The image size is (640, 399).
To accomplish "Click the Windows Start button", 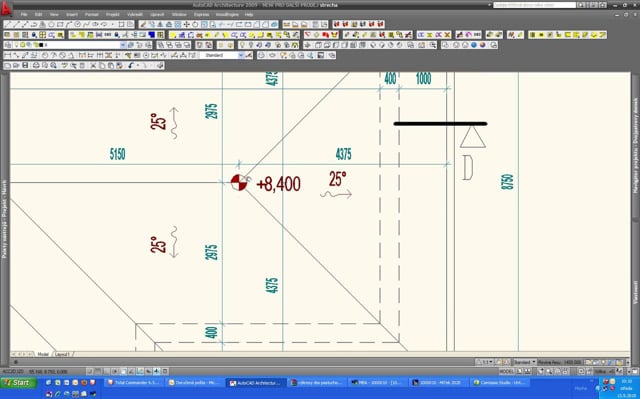I will tap(18, 383).
